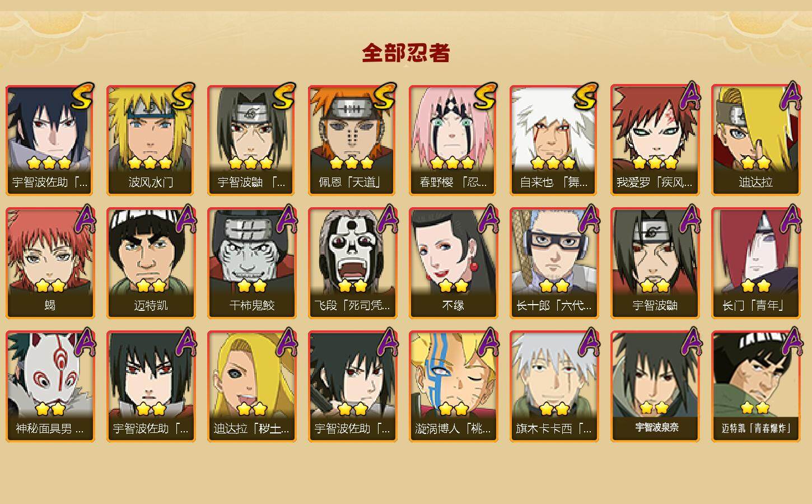Select the 迈特凯 character card
The width and height of the screenshot is (812, 504).
pyautogui.click(x=151, y=263)
